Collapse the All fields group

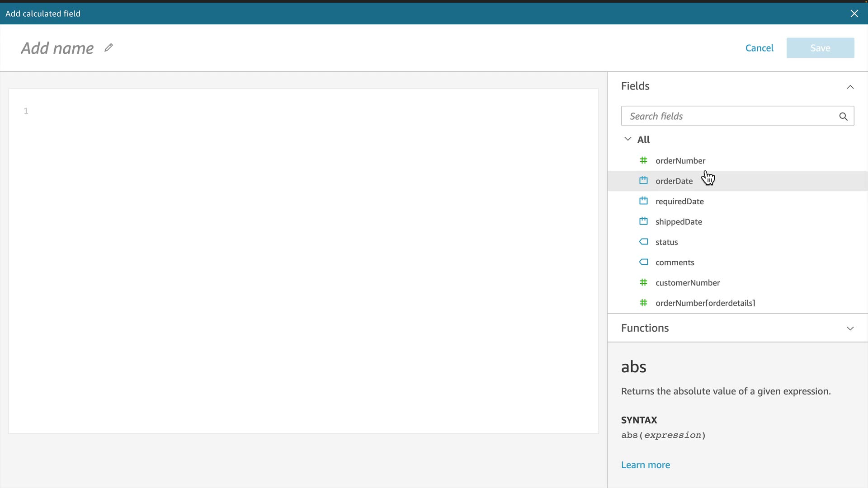[627, 139]
